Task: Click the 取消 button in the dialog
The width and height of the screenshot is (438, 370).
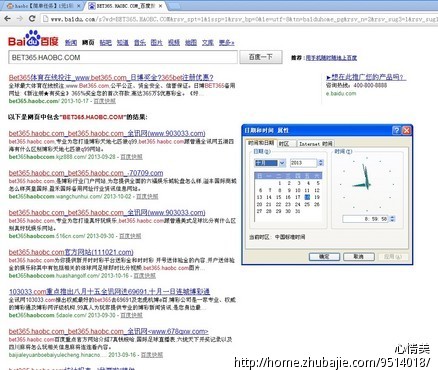Action: coord(358,257)
